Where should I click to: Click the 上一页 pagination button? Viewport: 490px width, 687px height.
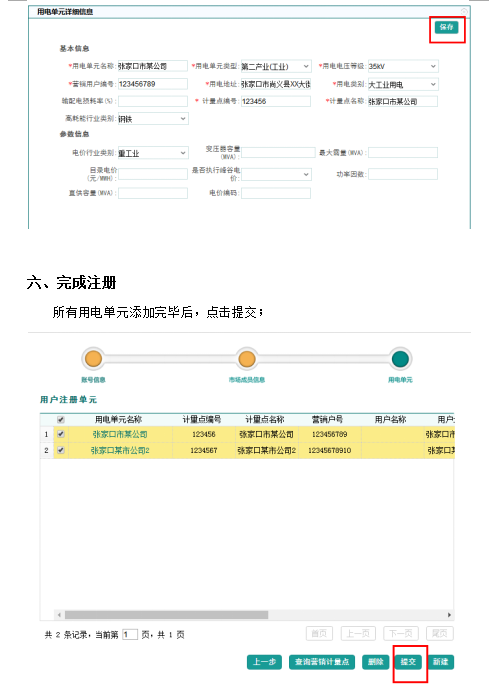pos(358,634)
